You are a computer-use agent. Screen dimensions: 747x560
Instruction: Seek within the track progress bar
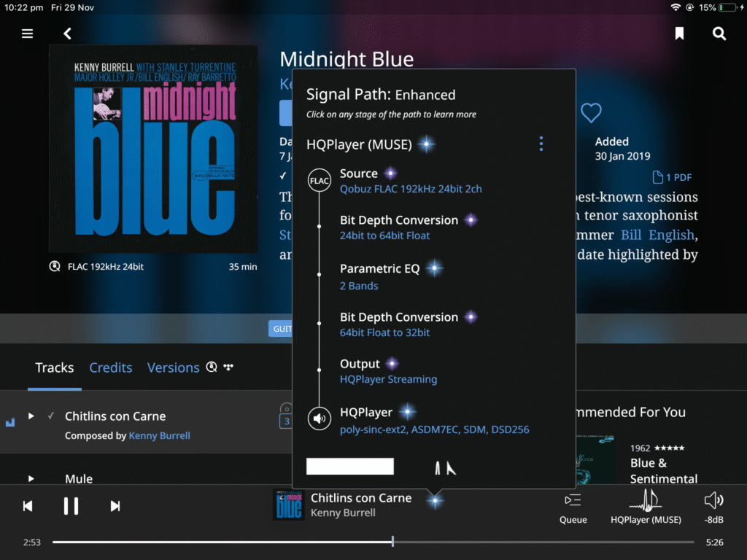coord(373,542)
